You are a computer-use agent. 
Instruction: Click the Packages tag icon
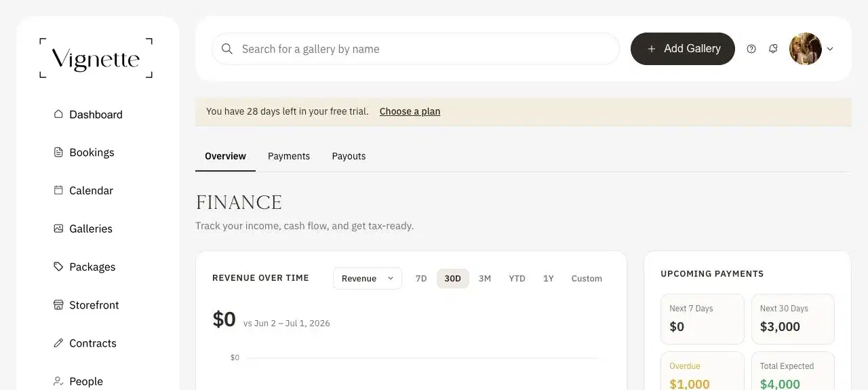(58, 267)
